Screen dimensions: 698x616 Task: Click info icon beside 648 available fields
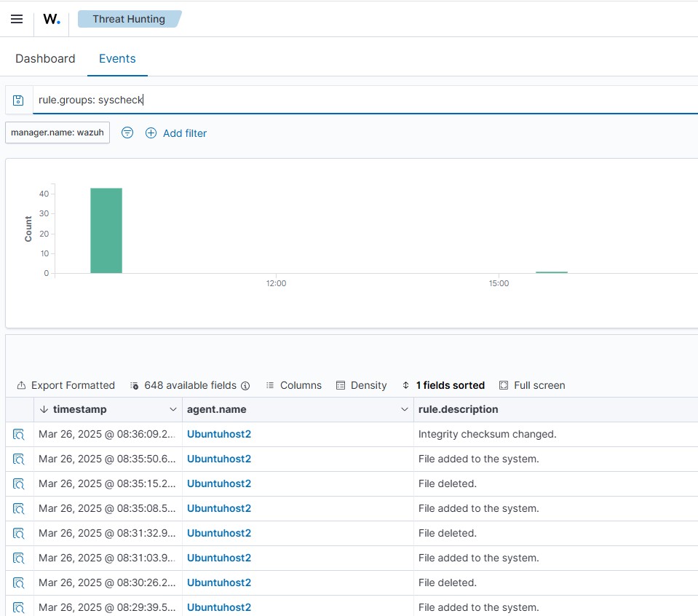tap(245, 385)
